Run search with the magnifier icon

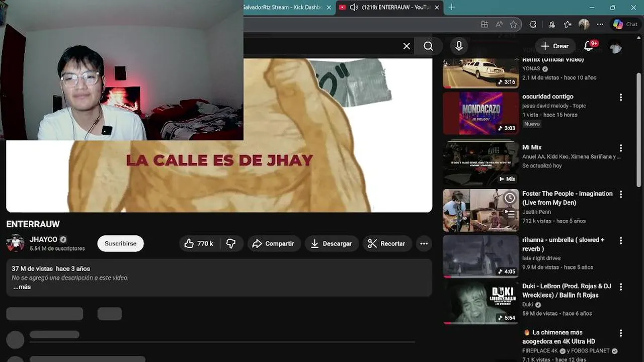tap(428, 46)
